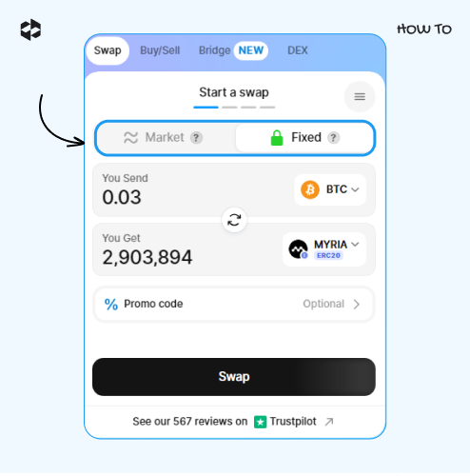Swap currencies with the circular arrows icon
Viewport: 470px width, 476px height.
(x=234, y=220)
